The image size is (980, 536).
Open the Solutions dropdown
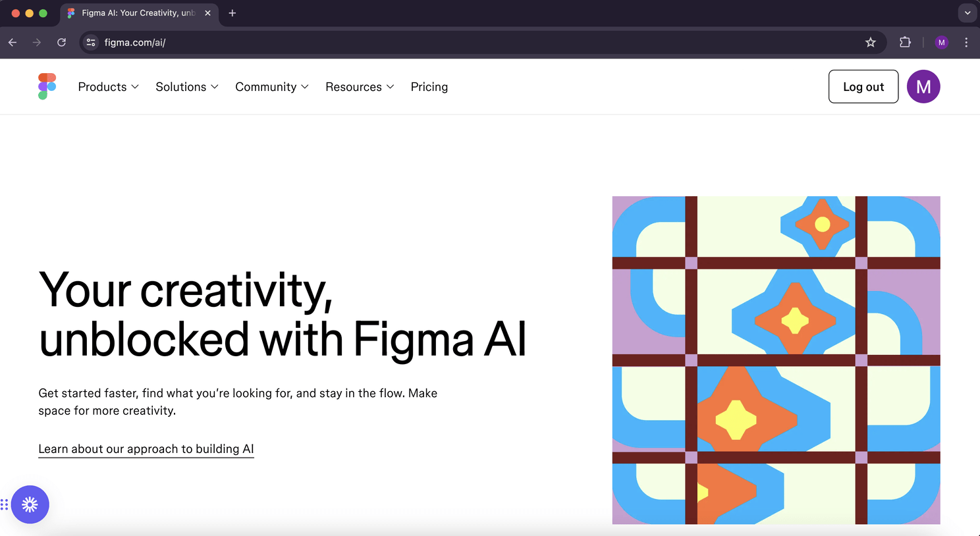click(186, 86)
